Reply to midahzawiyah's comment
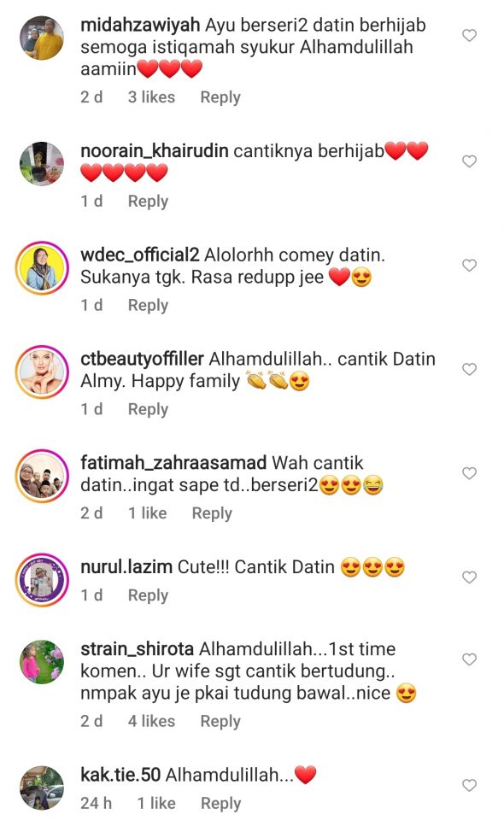 220,97
